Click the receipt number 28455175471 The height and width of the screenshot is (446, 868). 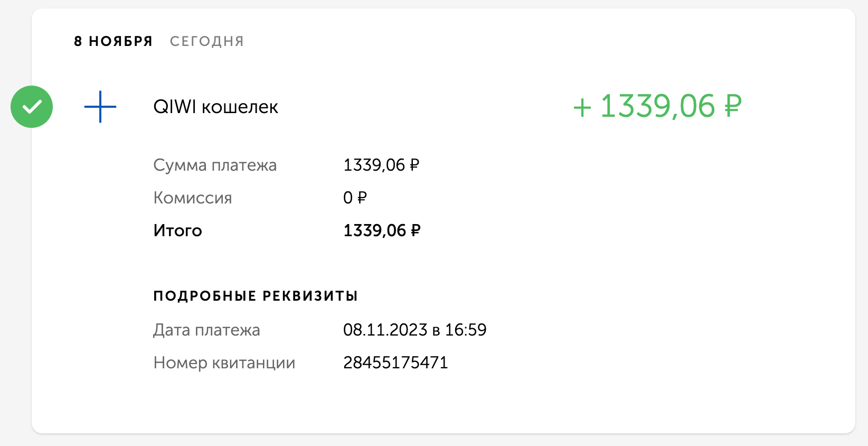(x=395, y=363)
